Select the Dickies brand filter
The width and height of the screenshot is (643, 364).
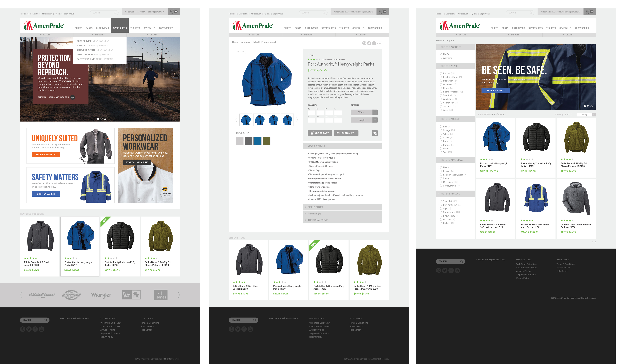coord(441,223)
